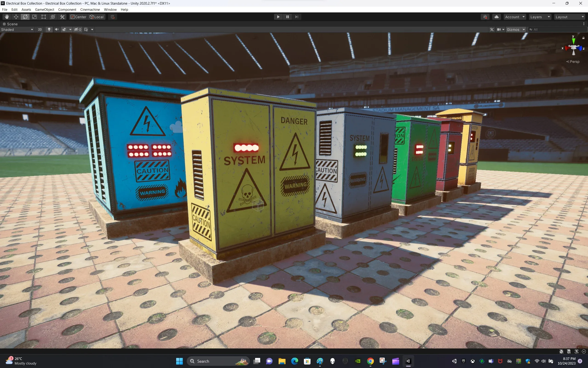This screenshot has width=588, height=368.
Task: Toggle grid snapping icon
Action: point(113,17)
